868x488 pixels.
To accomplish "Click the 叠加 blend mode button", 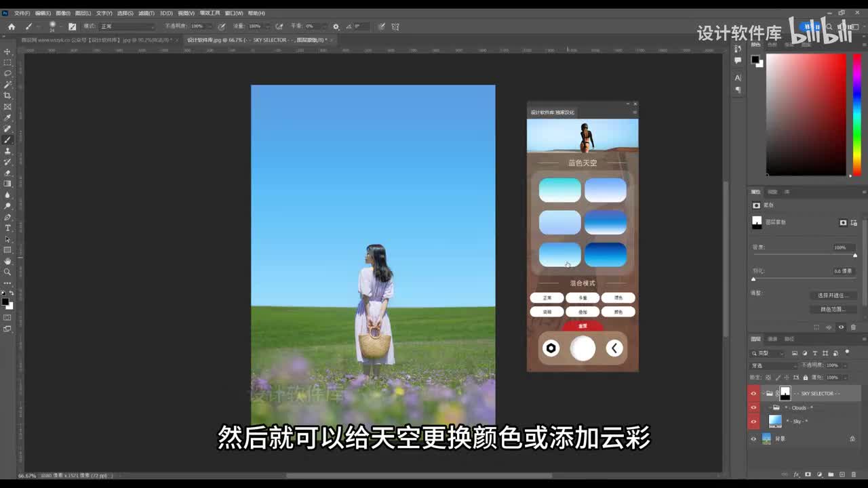I will pyautogui.click(x=582, y=312).
